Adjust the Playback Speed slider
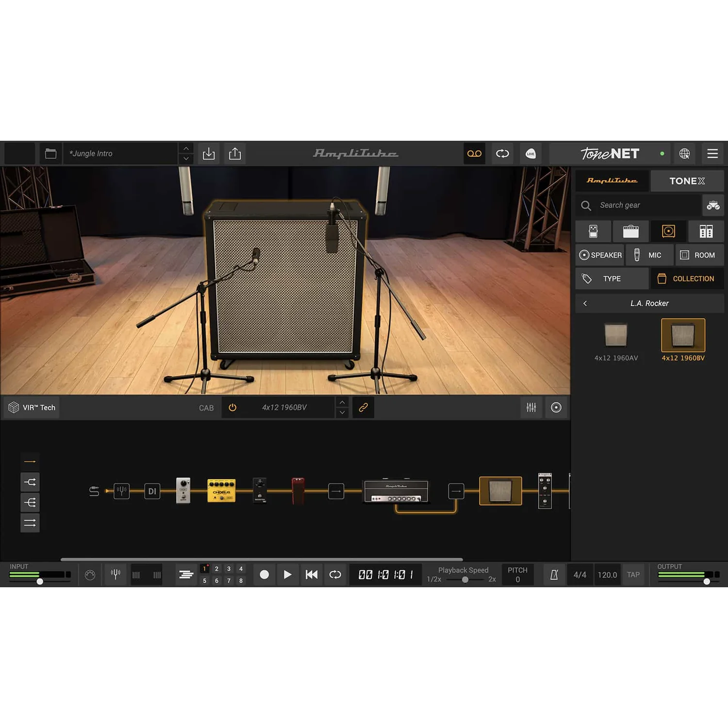The height and width of the screenshot is (728, 728). 465,579
